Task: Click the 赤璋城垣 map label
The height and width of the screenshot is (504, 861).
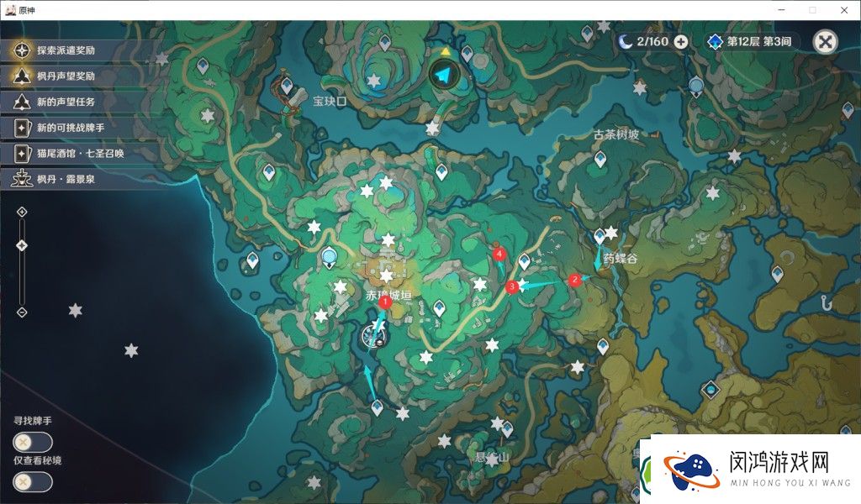Action: click(388, 295)
